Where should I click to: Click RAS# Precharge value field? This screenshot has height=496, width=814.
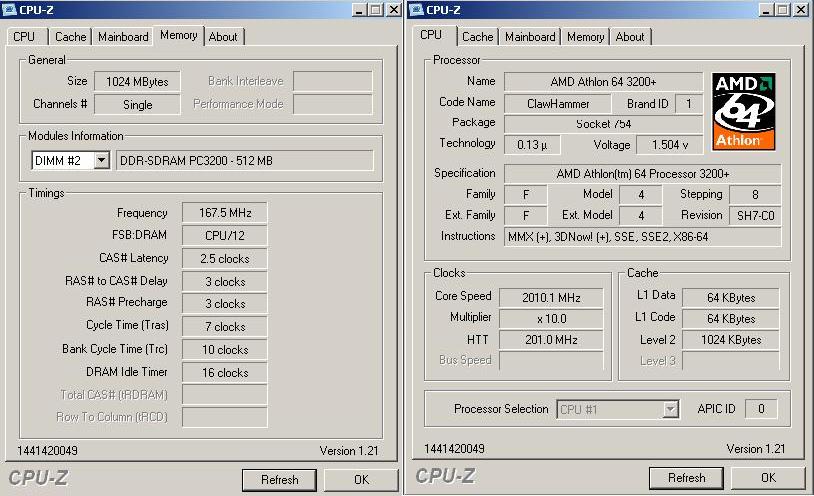(225, 304)
